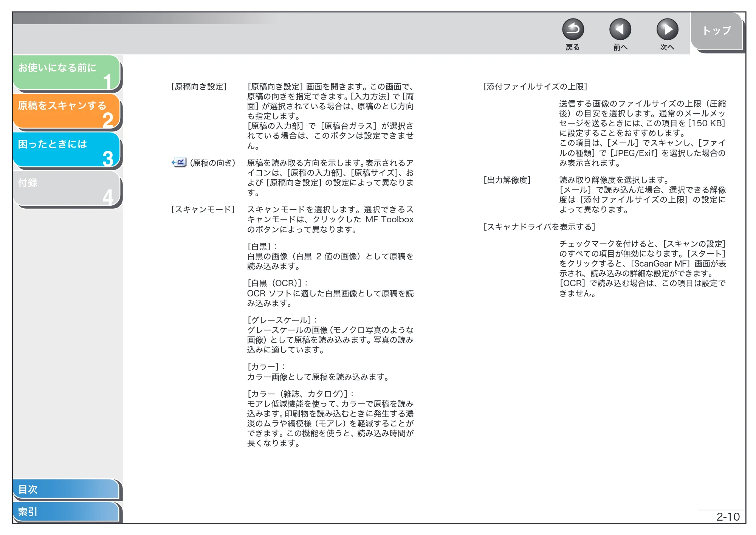Click the 戻る (back) round icon
This screenshot has width=756, height=535.
tap(573, 29)
